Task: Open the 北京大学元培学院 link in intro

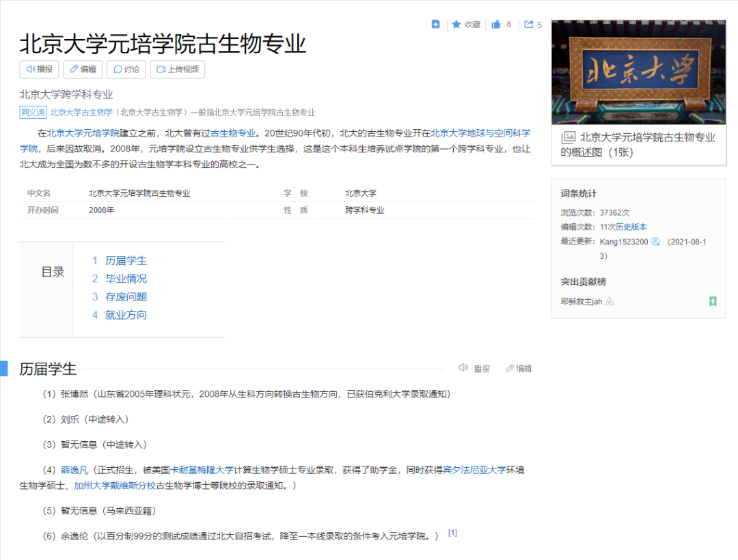Action: (83, 133)
